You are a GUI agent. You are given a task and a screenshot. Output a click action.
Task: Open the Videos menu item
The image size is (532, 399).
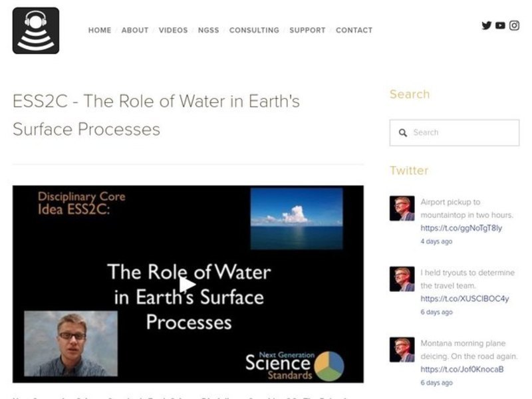[173, 31]
